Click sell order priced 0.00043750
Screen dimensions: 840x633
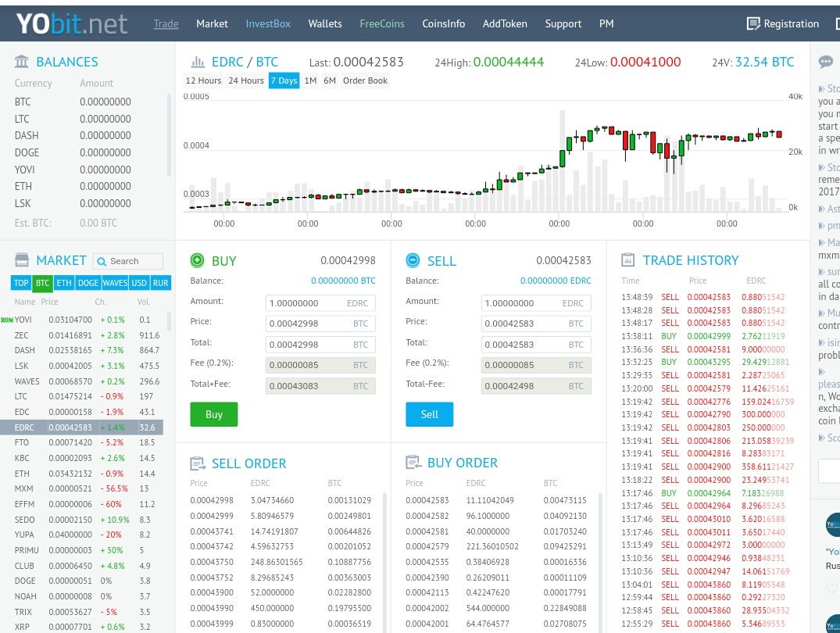point(284,562)
